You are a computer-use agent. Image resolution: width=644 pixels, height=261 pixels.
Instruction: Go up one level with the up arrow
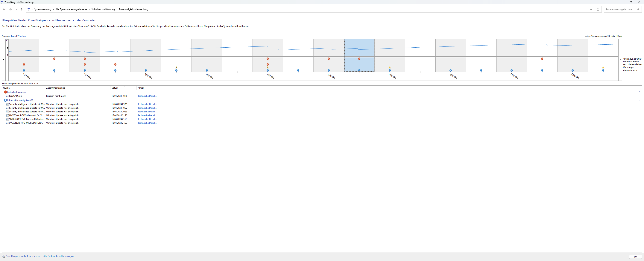[x=22, y=10]
